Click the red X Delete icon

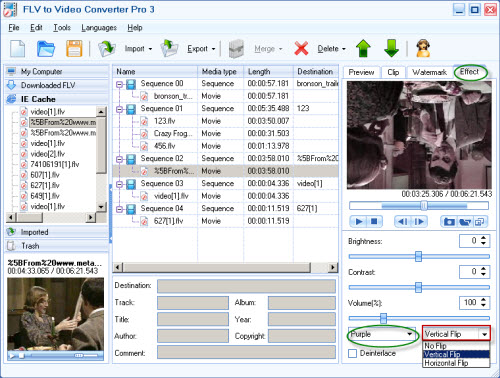301,49
